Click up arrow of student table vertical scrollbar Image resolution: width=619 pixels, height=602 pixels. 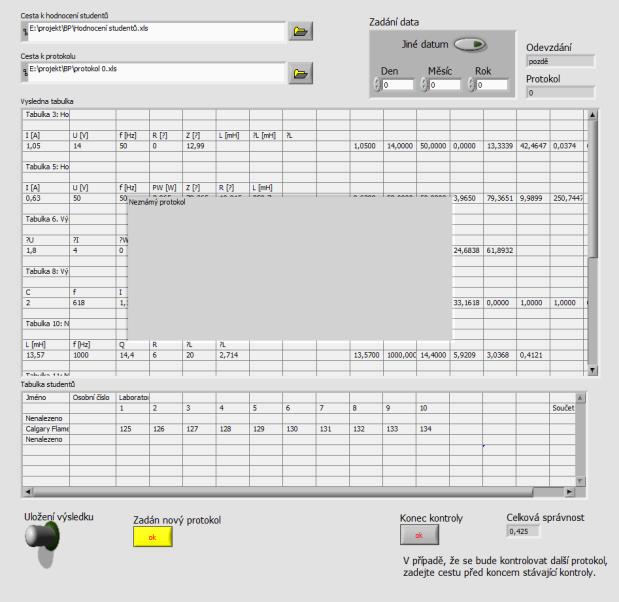[x=580, y=398]
